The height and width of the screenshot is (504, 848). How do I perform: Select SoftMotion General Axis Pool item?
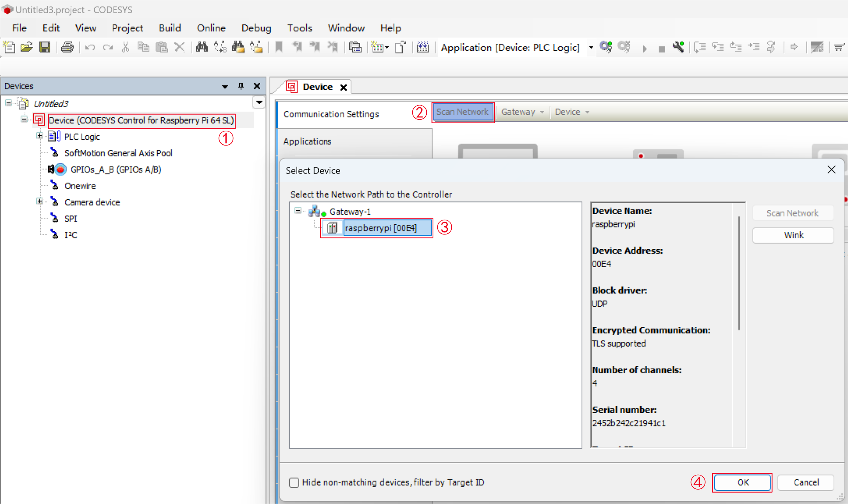coord(118,153)
